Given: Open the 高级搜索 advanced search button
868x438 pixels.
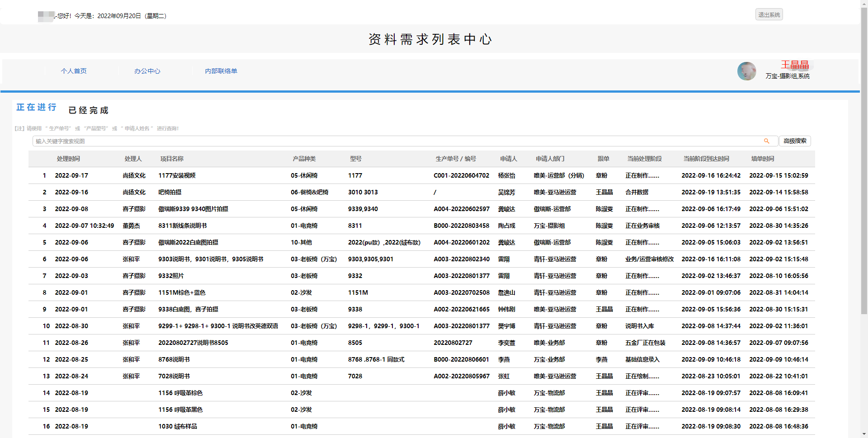Looking at the screenshot, I should pos(794,141).
